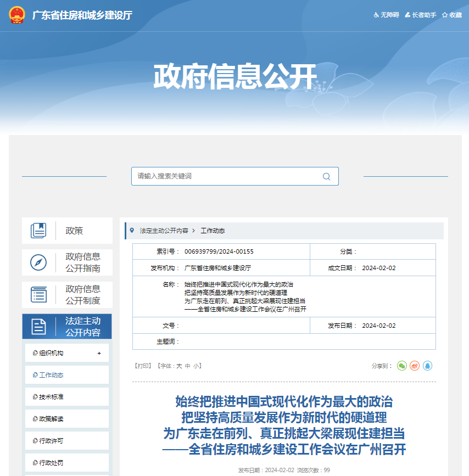Enable 无障碍 accessibility mode
Image resolution: width=469 pixels, height=476 pixels.
tap(388, 15)
